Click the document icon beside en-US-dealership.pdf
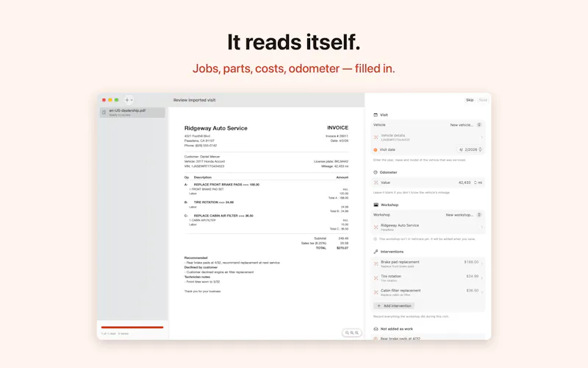 pyautogui.click(x=104, y=113)
